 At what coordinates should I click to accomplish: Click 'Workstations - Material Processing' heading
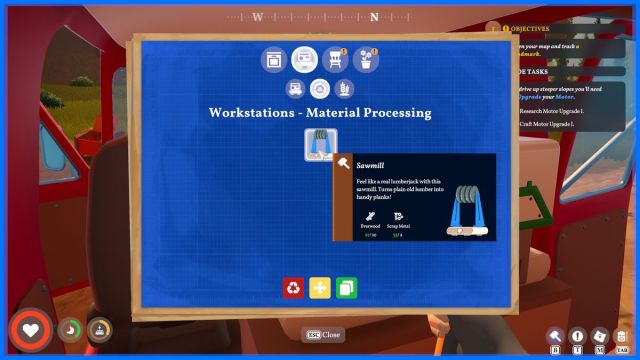[320, 113]
